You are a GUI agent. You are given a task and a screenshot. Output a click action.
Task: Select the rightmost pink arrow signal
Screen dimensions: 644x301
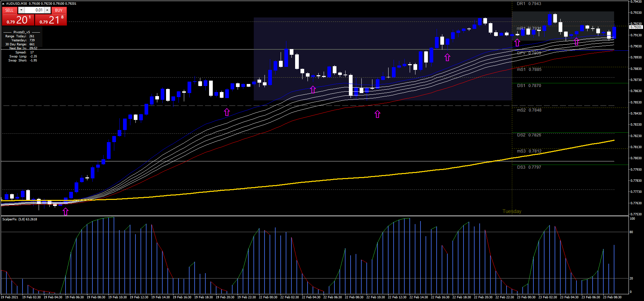(x=576, y=42)
